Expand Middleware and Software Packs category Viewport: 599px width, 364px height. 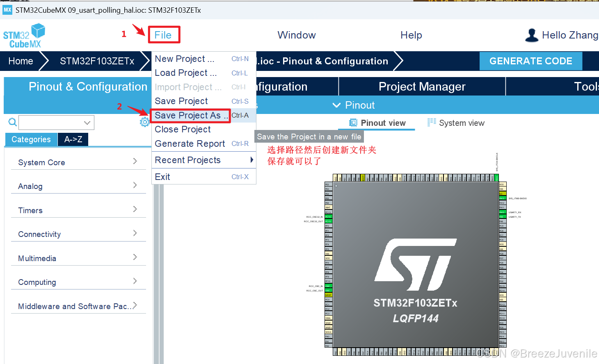[78, 306]
